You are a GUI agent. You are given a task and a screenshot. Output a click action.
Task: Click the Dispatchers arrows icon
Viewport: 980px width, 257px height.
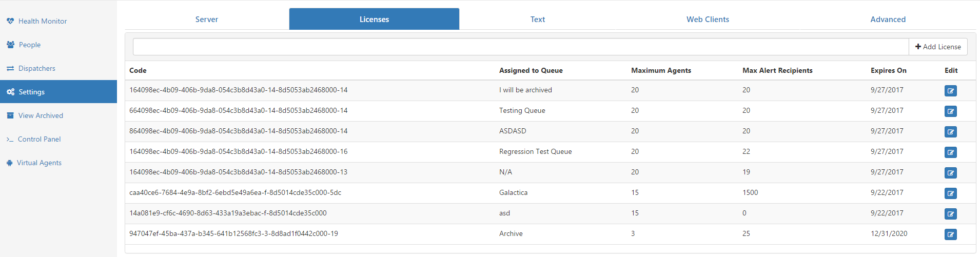click(10, 68)
